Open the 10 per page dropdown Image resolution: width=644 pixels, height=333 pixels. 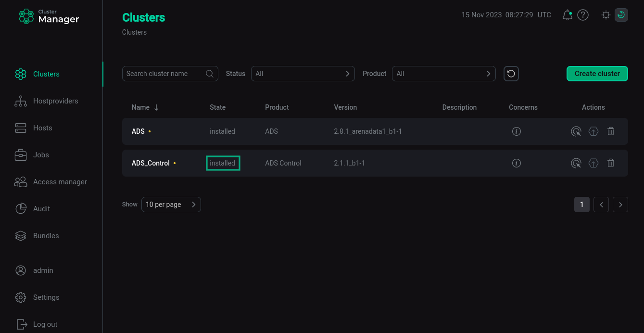(171, 205)
